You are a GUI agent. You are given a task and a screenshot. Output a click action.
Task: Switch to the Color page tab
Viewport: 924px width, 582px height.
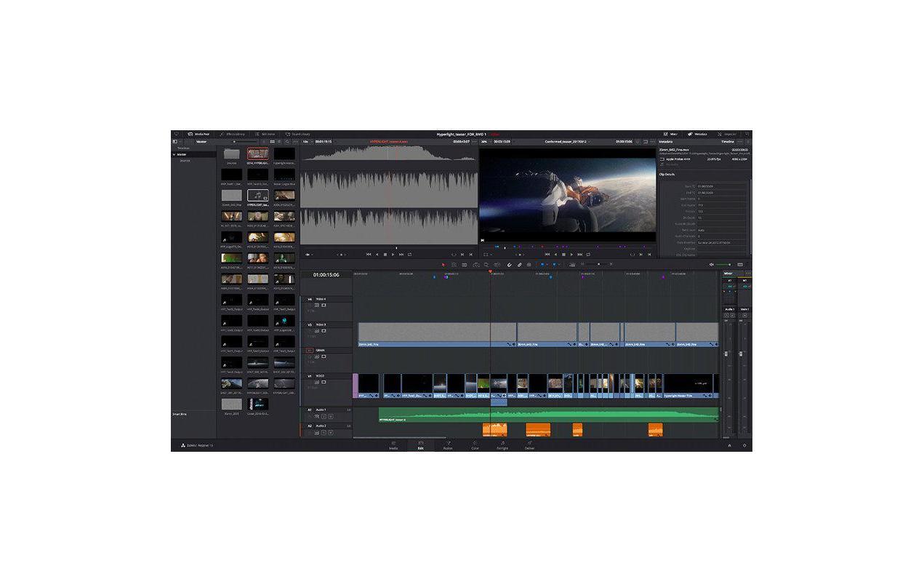[475, 445]
